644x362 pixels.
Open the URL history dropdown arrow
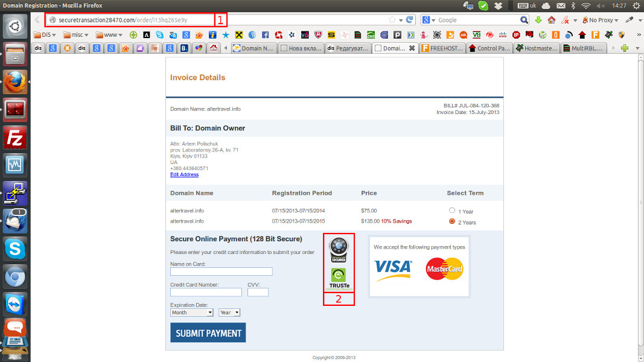click(401, 20)
